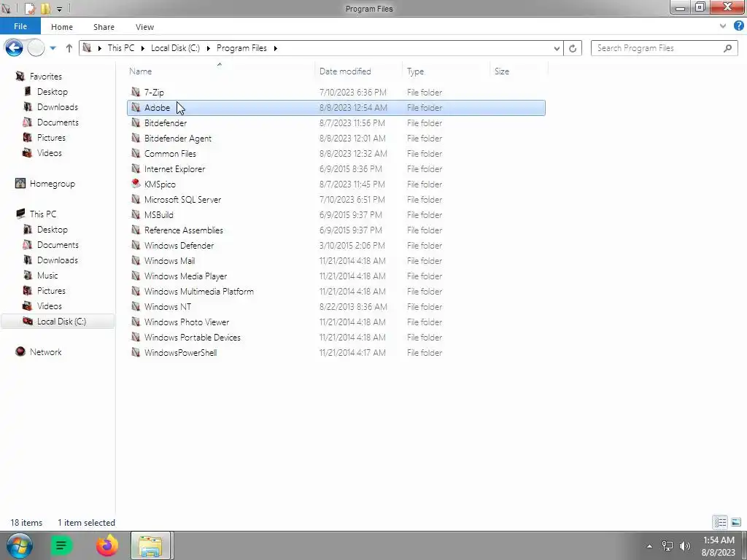Expand the root breadcrumb arrow
Screen dimensions: 747x560
pyautogui.click(x=99, y=48)
